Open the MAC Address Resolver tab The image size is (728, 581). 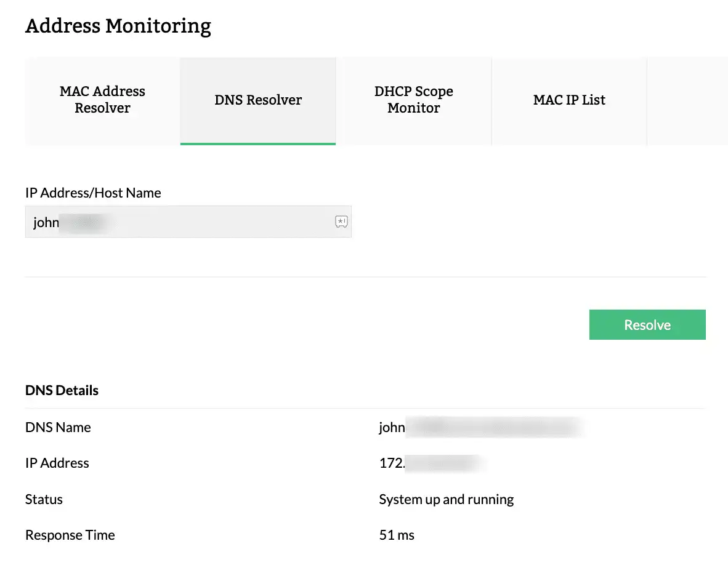click(x=102, y=100)
